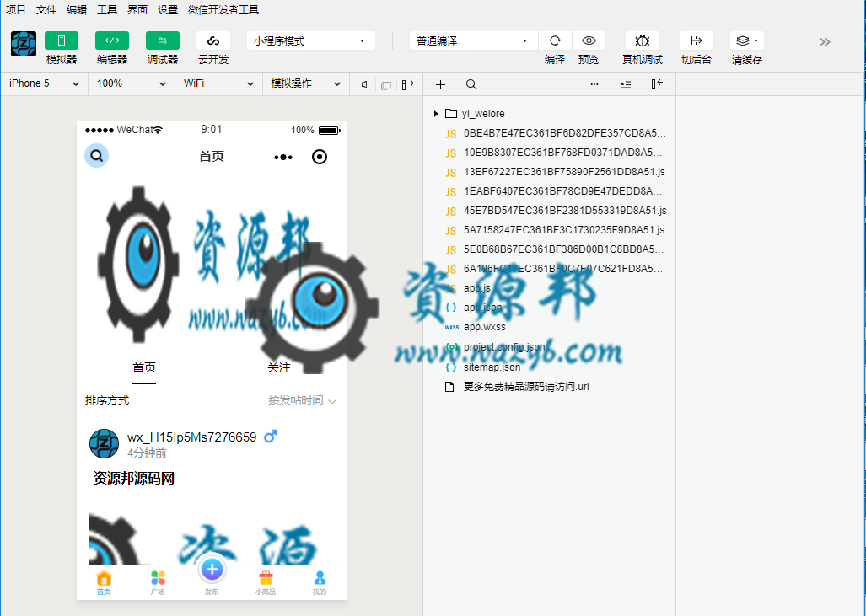Click the top banner image in simulator

click(x=212, y=264)
